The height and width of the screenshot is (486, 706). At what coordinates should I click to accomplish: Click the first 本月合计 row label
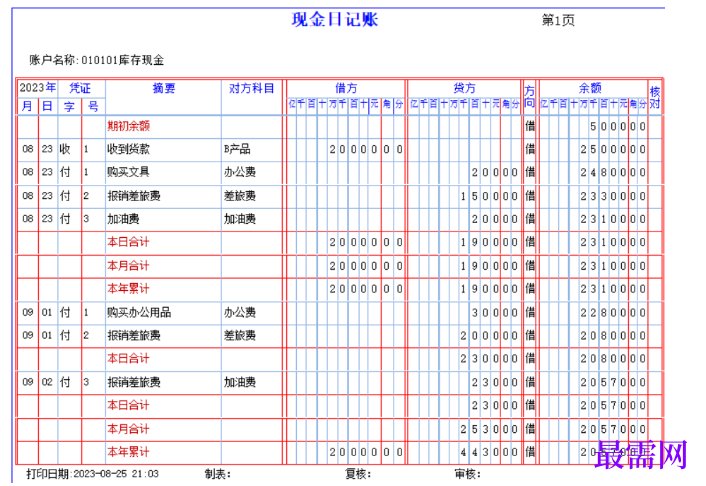[128, 266]
